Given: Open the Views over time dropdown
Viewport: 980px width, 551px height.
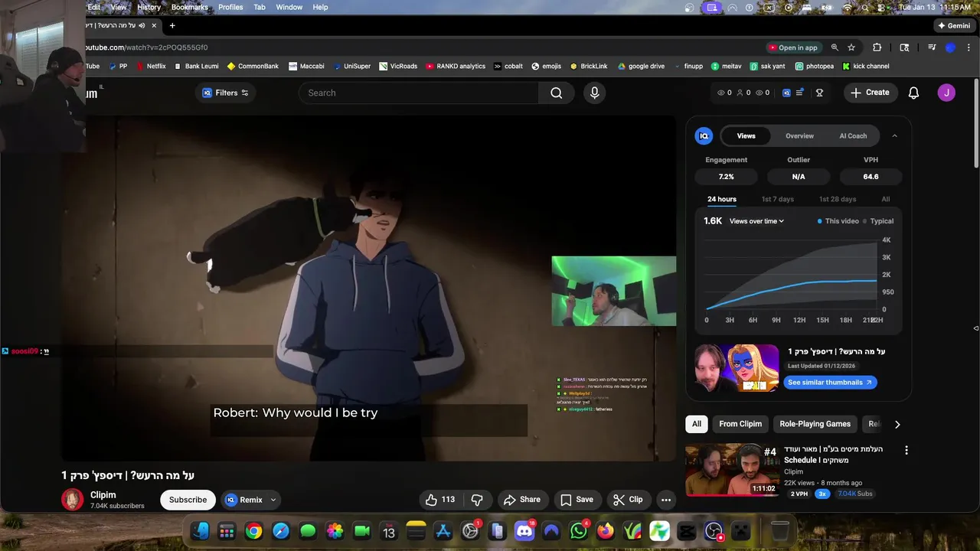Looking at the screenshot, I should (x=756, y=221).
